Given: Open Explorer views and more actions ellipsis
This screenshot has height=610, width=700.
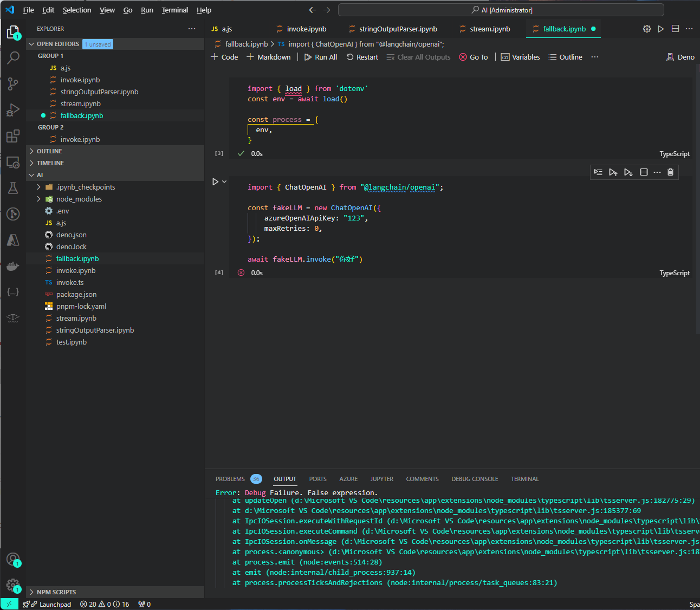Looking at the screenshot, I should click(x=192, y=29).
